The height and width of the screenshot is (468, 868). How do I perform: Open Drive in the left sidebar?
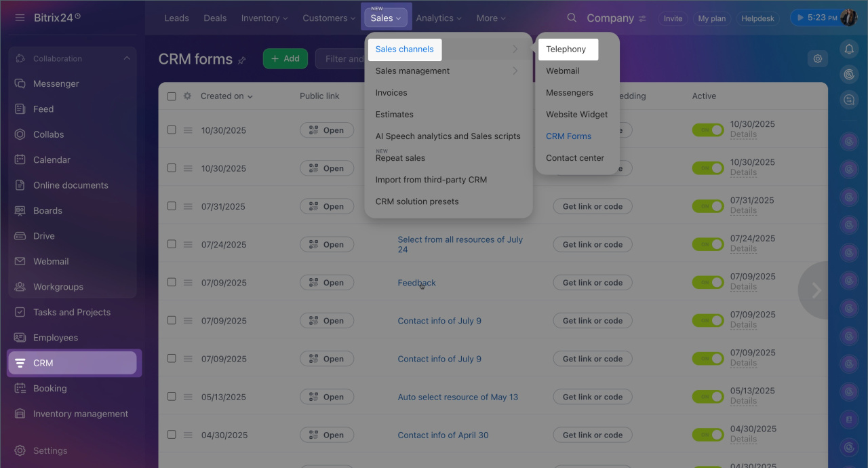click(x=44, y=236)
